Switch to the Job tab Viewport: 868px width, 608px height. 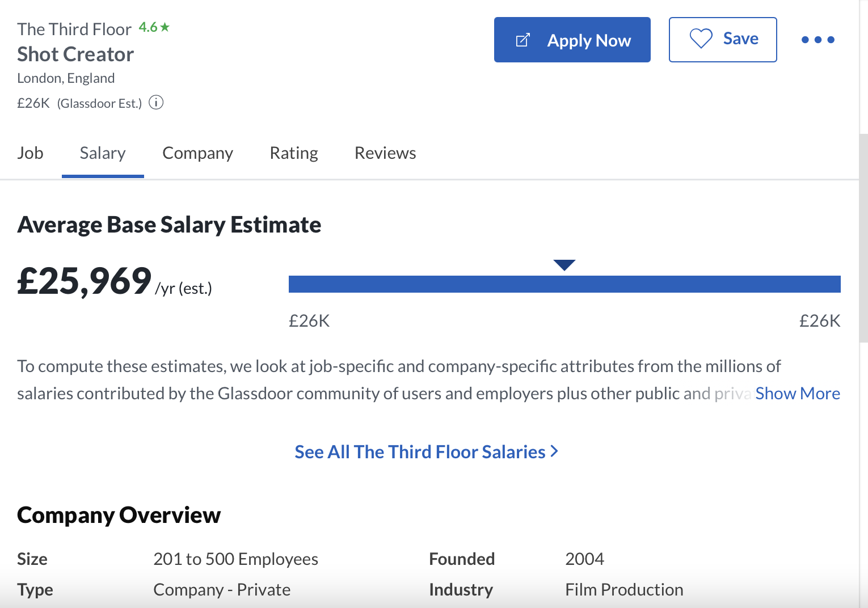pos(30,153)
